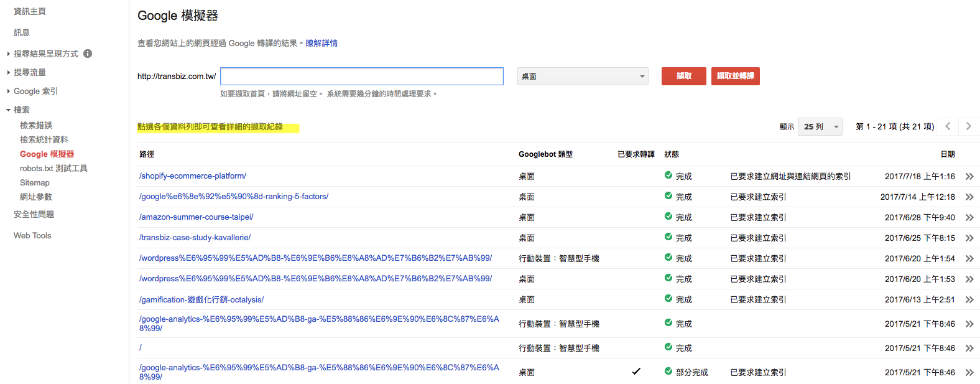Open the 瞭解詳情 link
Image resolution: width=980 pixels, height=384 pixels.
click(x=321, y=43)
